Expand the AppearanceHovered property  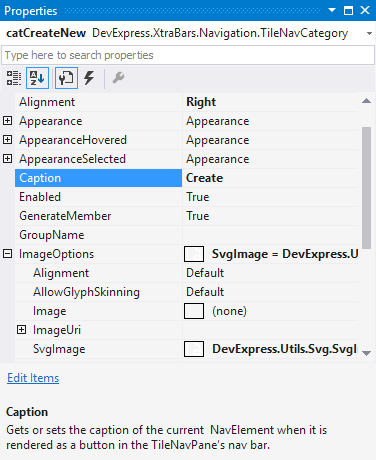(7, 140)
